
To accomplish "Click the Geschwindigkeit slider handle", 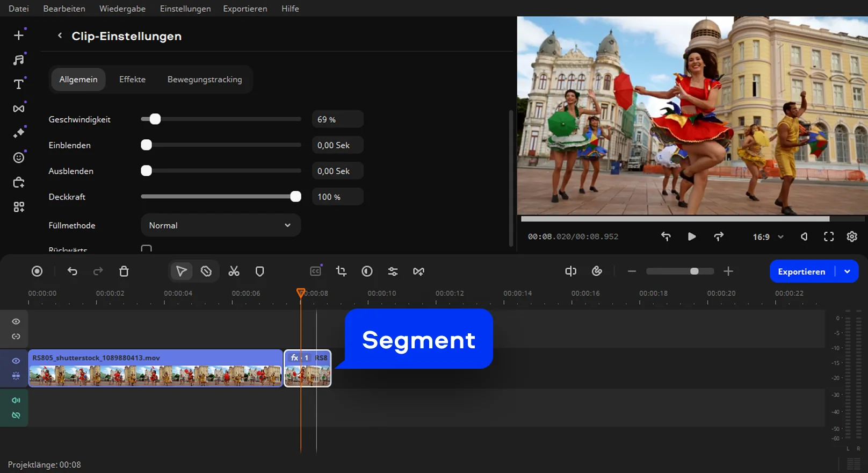I will (155, 119).
